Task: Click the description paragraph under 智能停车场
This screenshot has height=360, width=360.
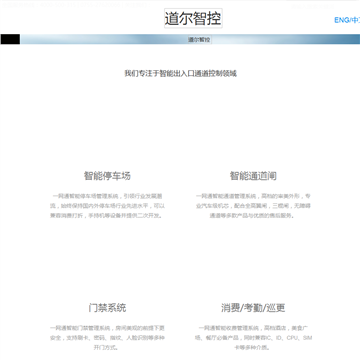Action: click(107, 206)
